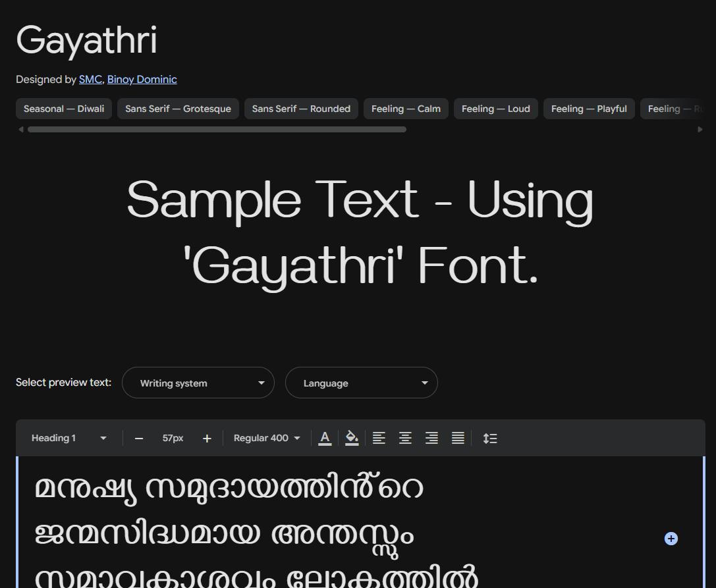Image resolution: width=716 pixels, height=588 pixels.
Task: Decrease font size with the minus button
Action: (139, 439)
